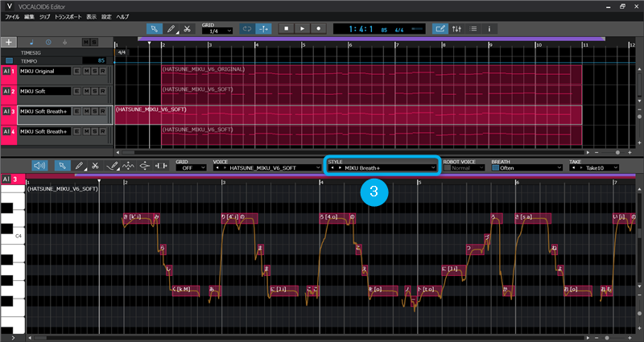Toggle the ROBOT VOICE checkbox

(448, 168)
